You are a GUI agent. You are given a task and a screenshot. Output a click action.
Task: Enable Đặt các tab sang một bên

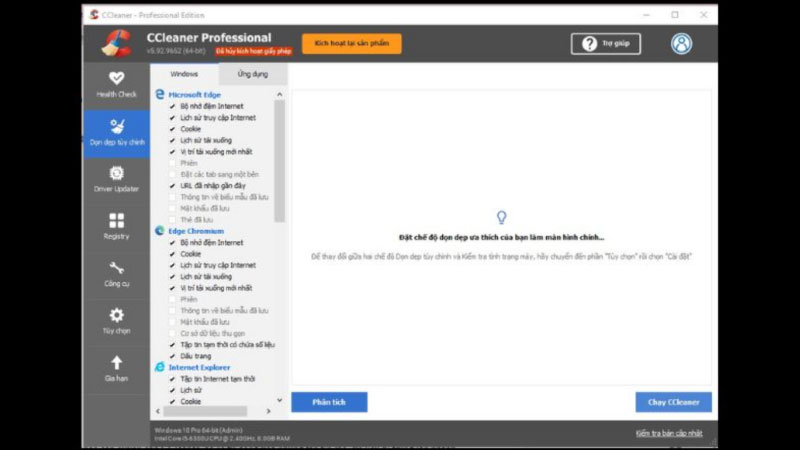click(x=172, y=174)
